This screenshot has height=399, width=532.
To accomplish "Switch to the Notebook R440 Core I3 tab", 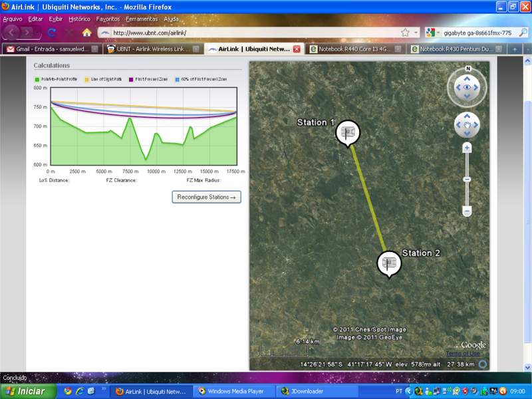I will click(x=355, y=49).
